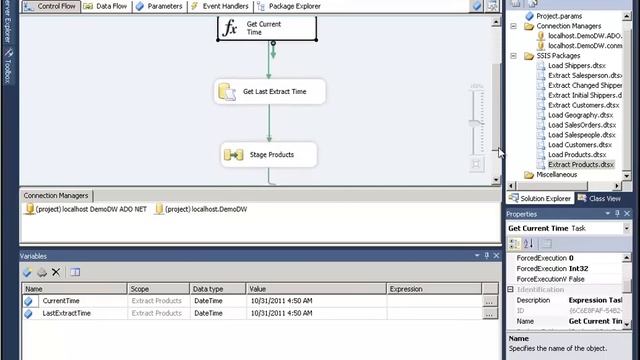Viewport: 640px width, 360px height.
Task: Click the LastExtractTime variable name
Action: tap(67, 313)
